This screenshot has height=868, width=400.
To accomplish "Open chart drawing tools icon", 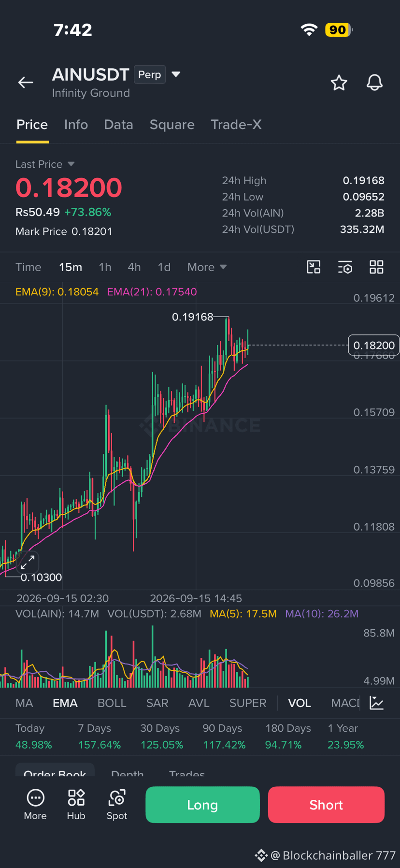I will click(x=314, y=267).
